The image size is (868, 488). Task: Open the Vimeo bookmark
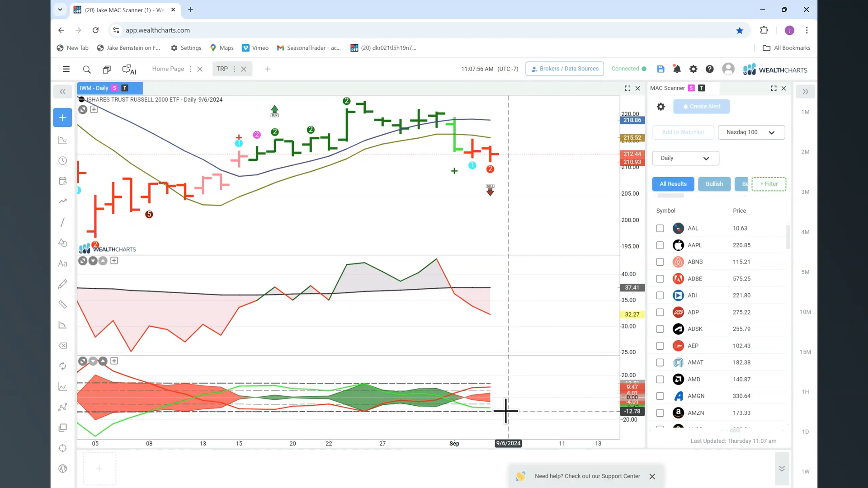[x=255, y=48]
